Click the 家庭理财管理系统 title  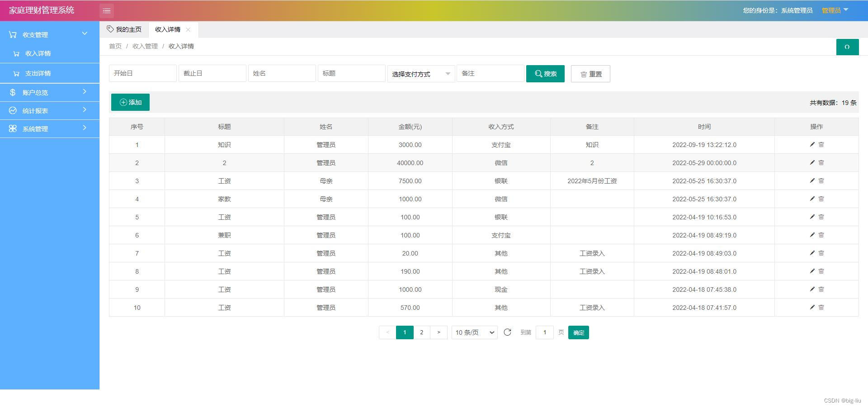click(42, 10)
